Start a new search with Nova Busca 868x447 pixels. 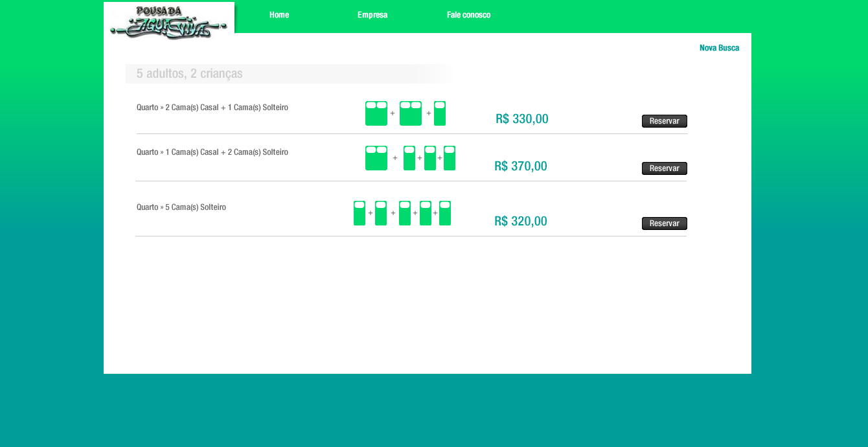719,48
